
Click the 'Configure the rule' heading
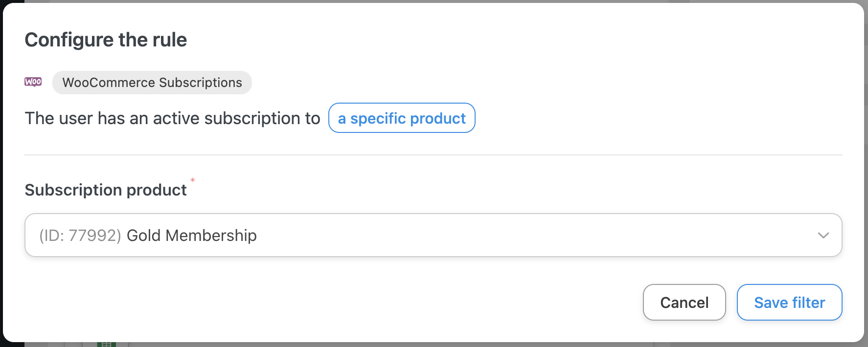[106, 40]
